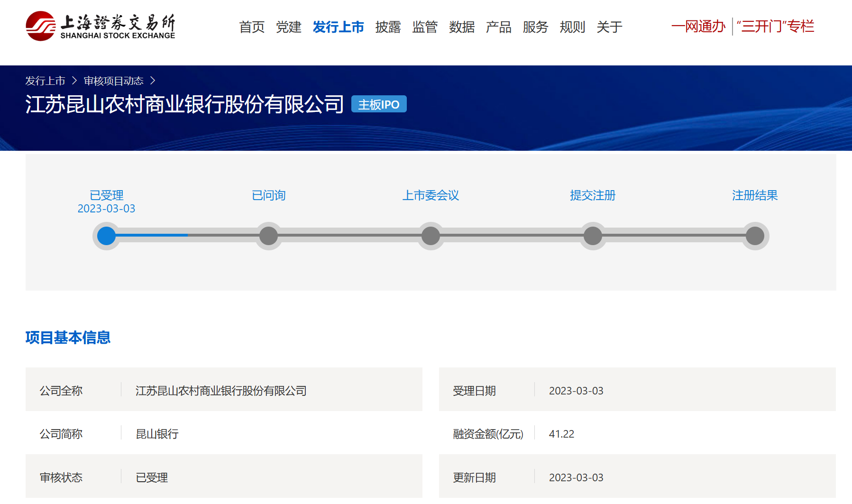Image resolution: width=852 pixels, height=504 pixels.
Task: Click the company title 江苏昆山农村商业银行股份有限公司 in banner
Action: [184, 104]
